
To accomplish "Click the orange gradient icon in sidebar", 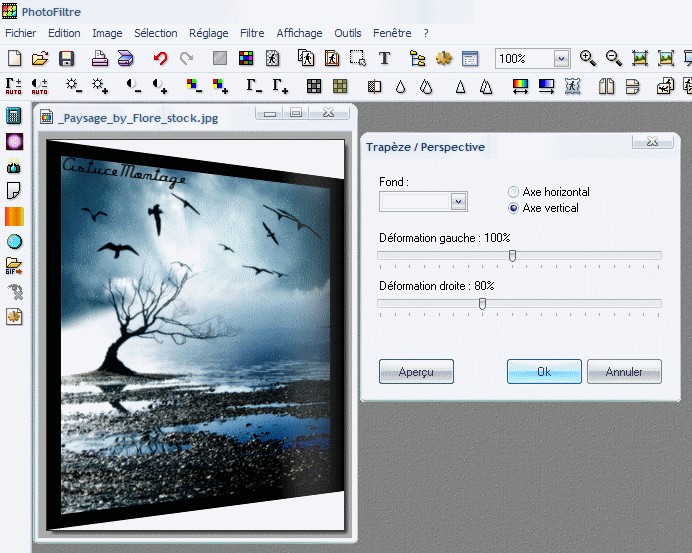I will click(14, 216).
